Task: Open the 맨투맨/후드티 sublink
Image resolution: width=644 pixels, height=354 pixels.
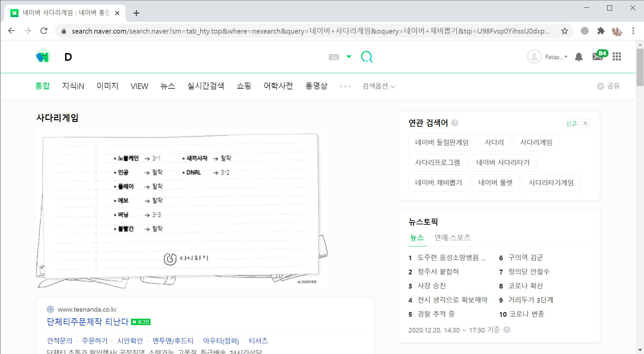Action: pos(173,341)
